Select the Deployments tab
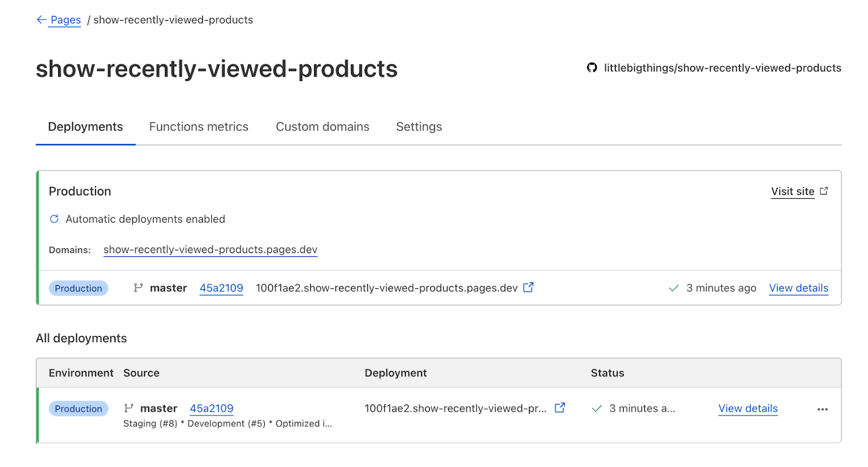The height and width of the screenshot is (467, 868). [85, 127]
